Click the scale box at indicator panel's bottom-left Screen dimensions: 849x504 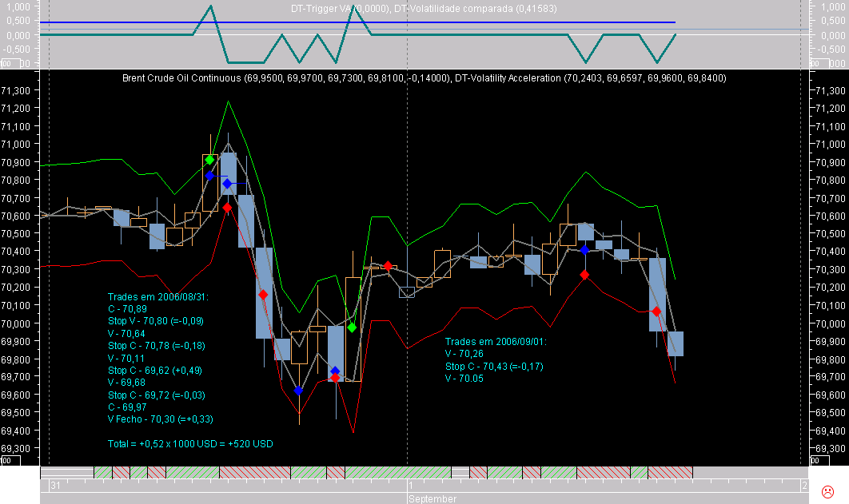pos(10,63)
